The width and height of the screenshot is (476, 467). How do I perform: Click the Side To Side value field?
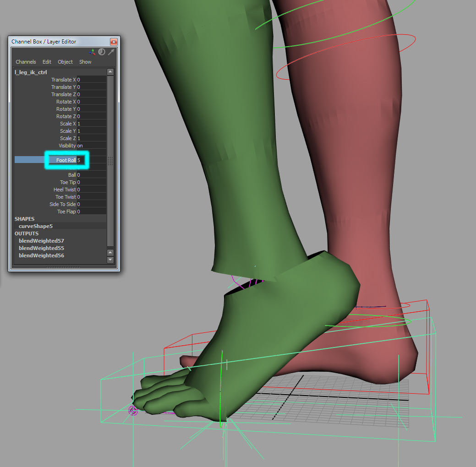coord(91,204)
